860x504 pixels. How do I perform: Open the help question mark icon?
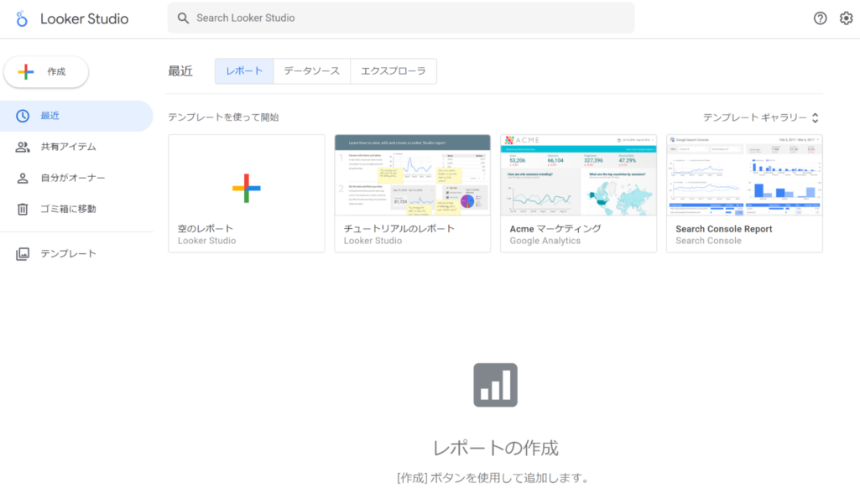point(820,18)
